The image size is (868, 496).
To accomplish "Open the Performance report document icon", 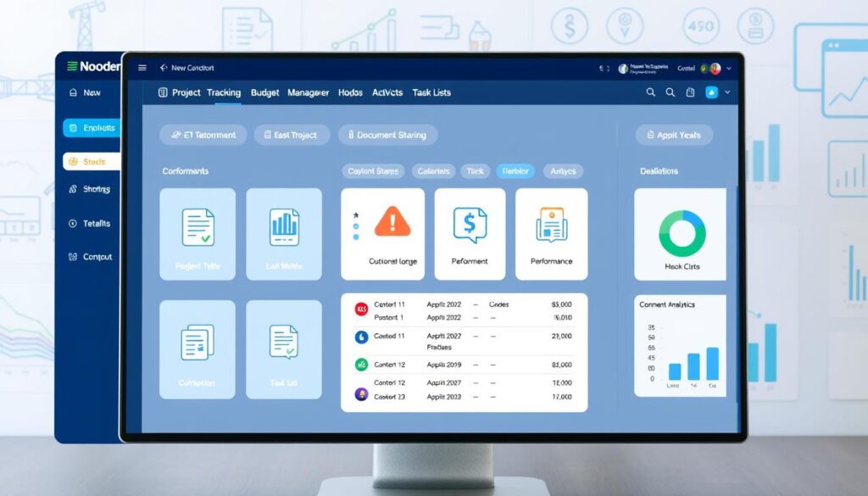I will coord(551,222).
